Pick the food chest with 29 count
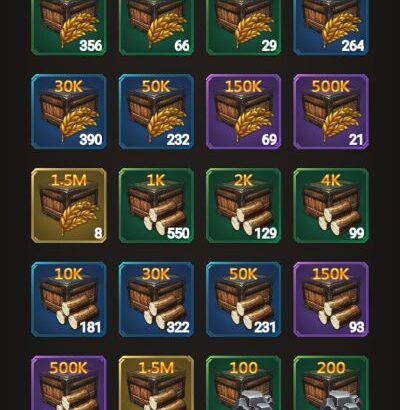 point(244,27)
